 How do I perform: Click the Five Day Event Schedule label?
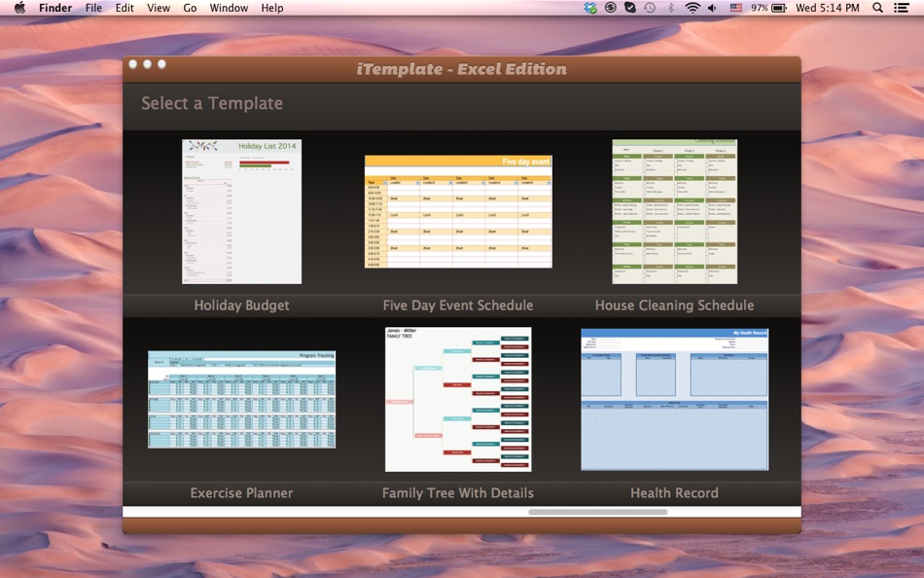point(458,305)
